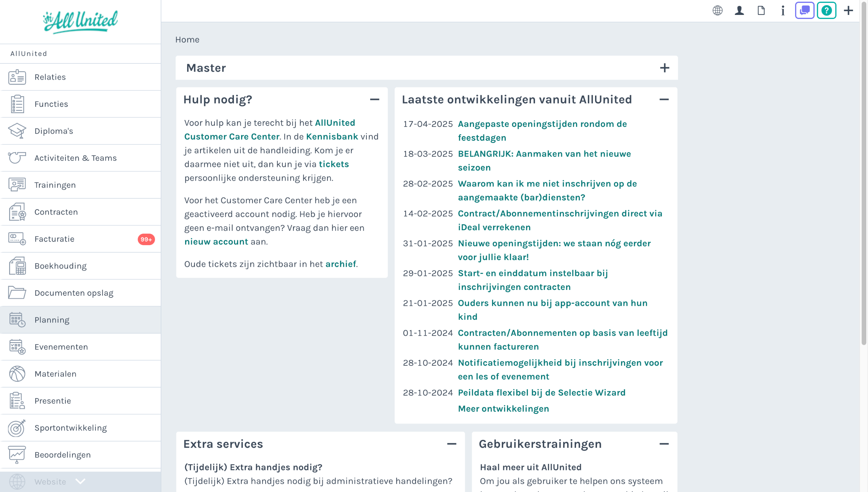The width and height of the screenshot is (868, 492).
Task: Open Contract/Abonnementinschrijvingen direct via iDeal article
Action: (x=560, y=220)
